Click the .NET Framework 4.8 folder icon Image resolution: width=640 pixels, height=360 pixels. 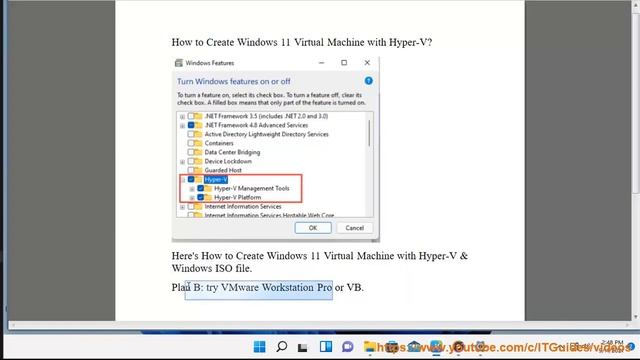click(x=198, y=125)
